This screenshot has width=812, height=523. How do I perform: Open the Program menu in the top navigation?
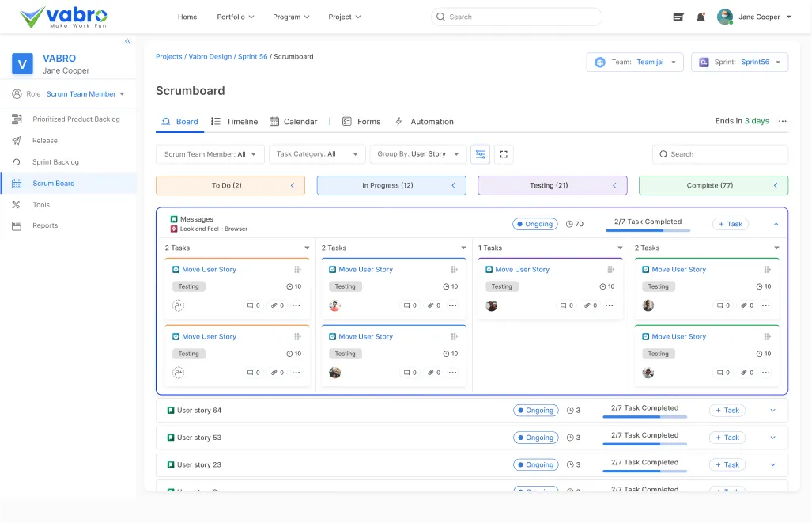click(290, 16)
